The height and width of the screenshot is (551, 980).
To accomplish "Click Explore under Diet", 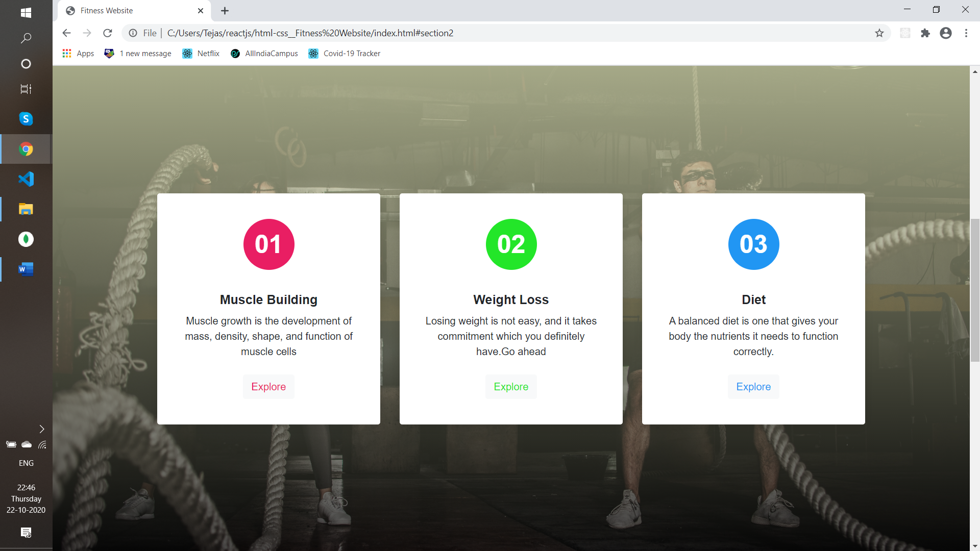I will [753, 387].
